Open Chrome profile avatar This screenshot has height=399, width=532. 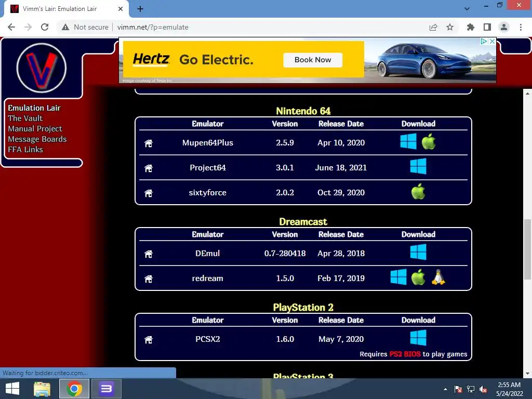tap(504, 27)
